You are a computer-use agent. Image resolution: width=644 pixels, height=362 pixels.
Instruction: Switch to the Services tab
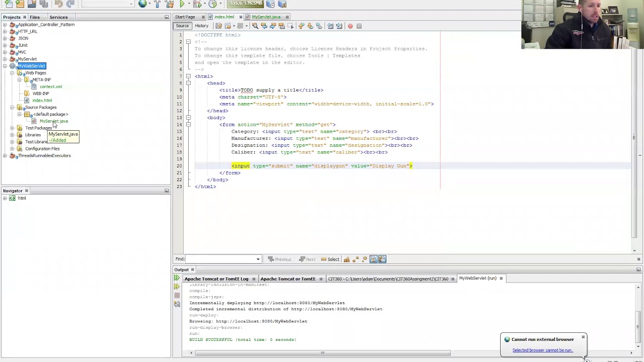(58, 17)
